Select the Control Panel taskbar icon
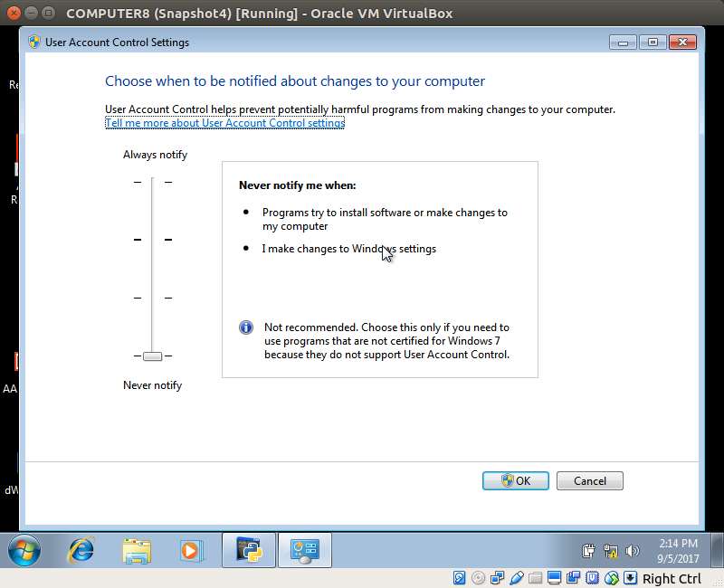The height and width of the screenshot is (588, 724). coord(304,550)
